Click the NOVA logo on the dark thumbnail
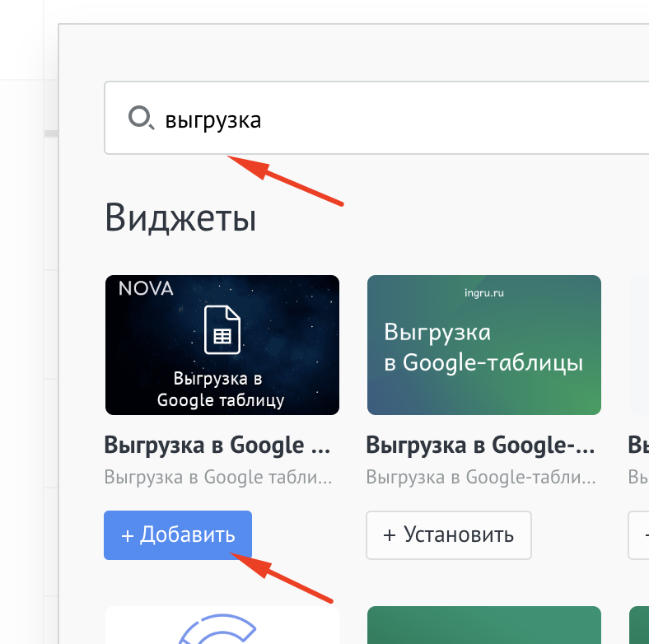Image resolution: width=649 pixels, height=644 pixels. click(146, 289)
